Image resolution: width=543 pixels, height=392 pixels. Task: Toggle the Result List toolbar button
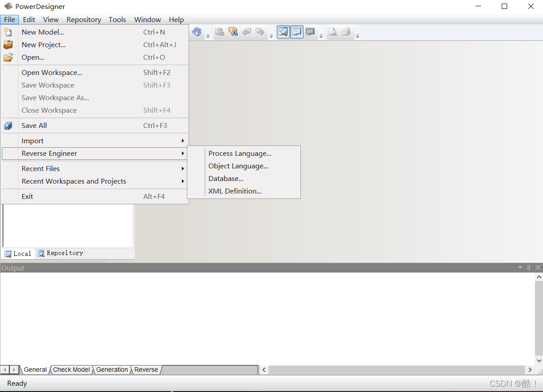[310, 32]
